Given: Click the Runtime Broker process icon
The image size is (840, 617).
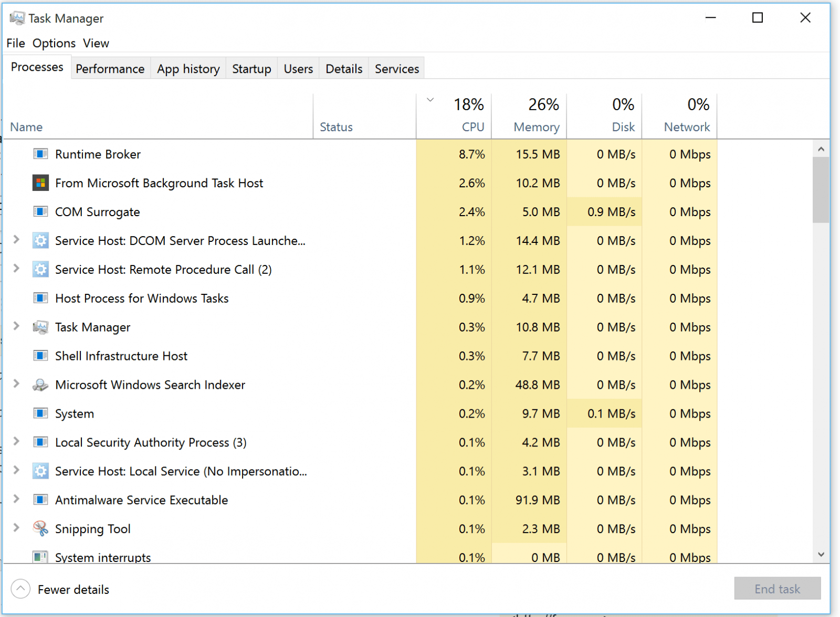Looking at the screenshot, I should tap(40, 154).
